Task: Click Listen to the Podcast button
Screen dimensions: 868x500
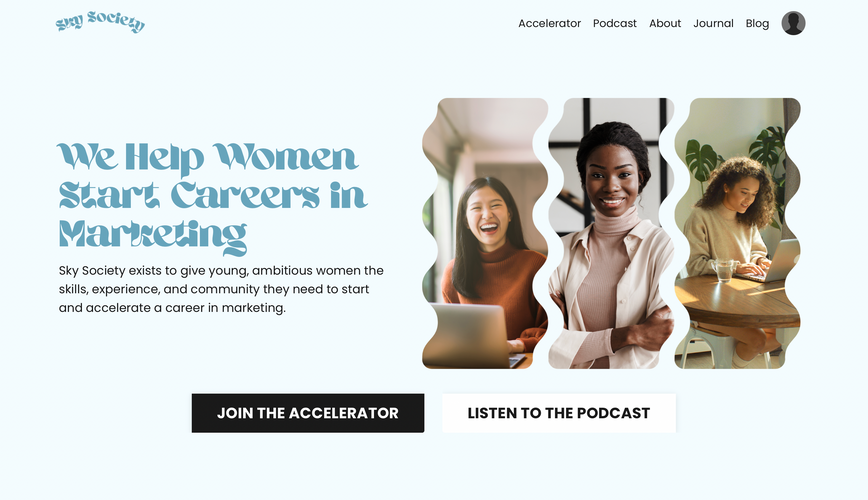Action: tap(559, 413)
